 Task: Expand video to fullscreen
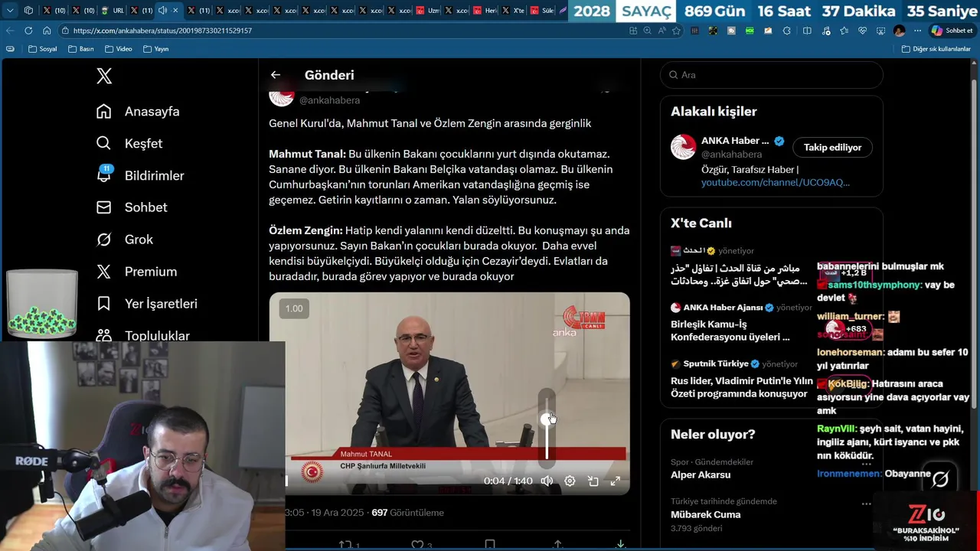[x=615, y=481]
